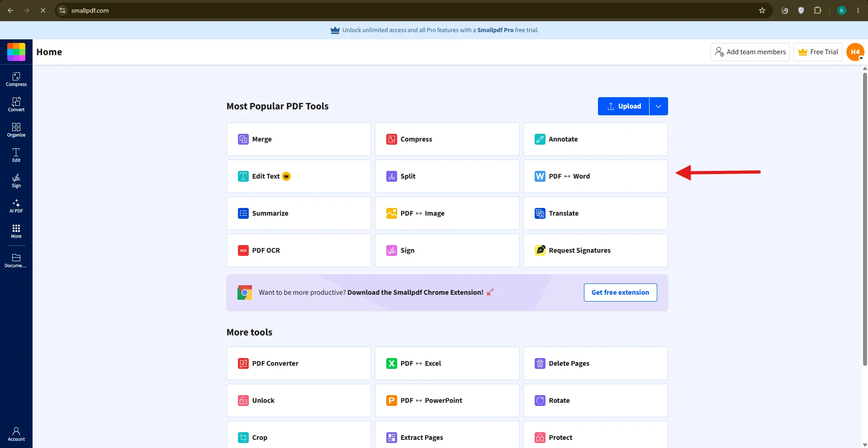This screenshot has width=868, height=448.
Task: Click Add team members
Action: pyautogui.click(x=750, y=52)
